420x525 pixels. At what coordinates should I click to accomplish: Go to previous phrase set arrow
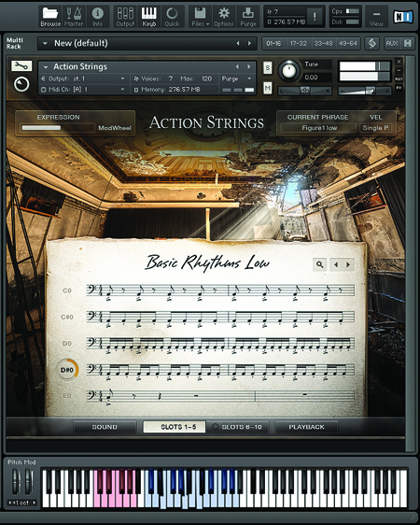point(336,265)
